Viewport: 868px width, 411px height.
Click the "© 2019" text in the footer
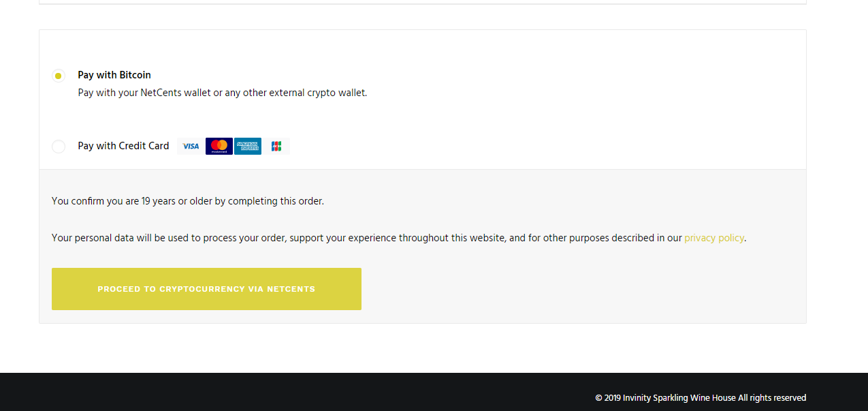coord(607,398)
